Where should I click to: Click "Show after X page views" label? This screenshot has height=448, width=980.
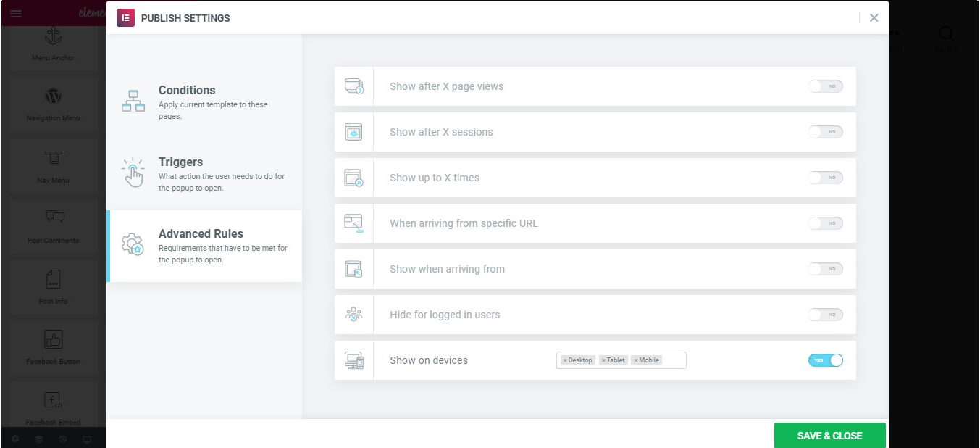[x=446, y=86]
